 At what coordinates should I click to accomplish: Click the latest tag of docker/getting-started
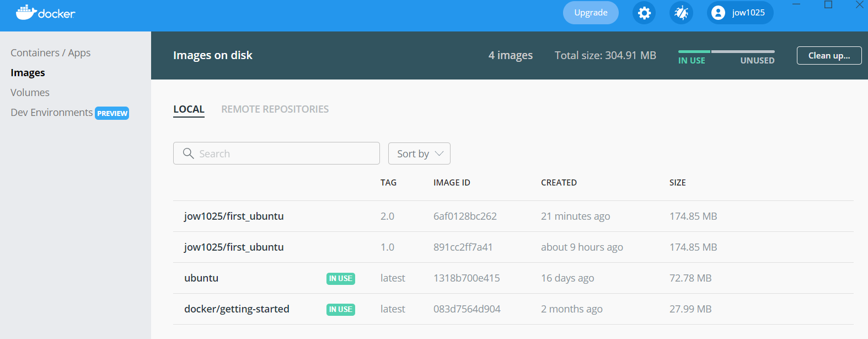click(x=393, y=309)
